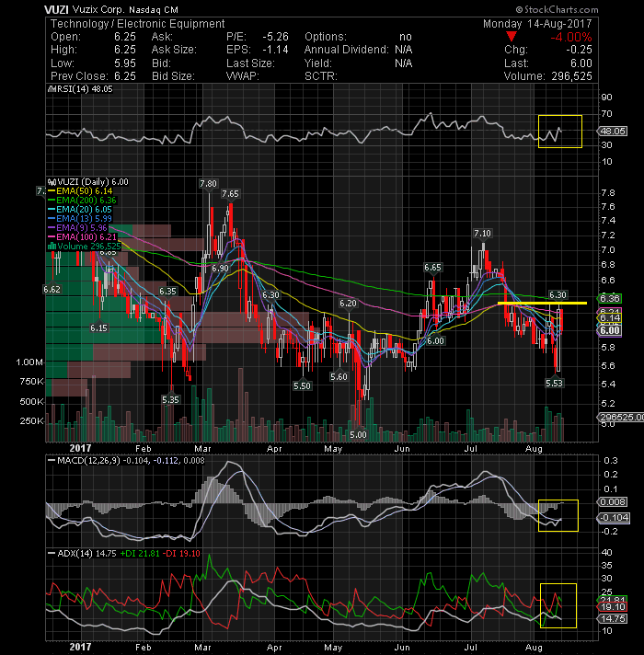Select the header Volume value 296,525

(x=571, y=76)
